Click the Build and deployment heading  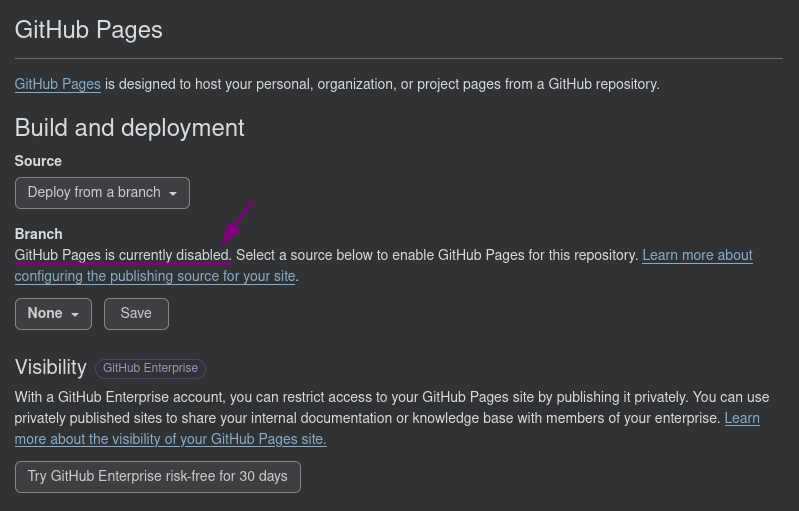pyautogui.click(x=129, y=127)
